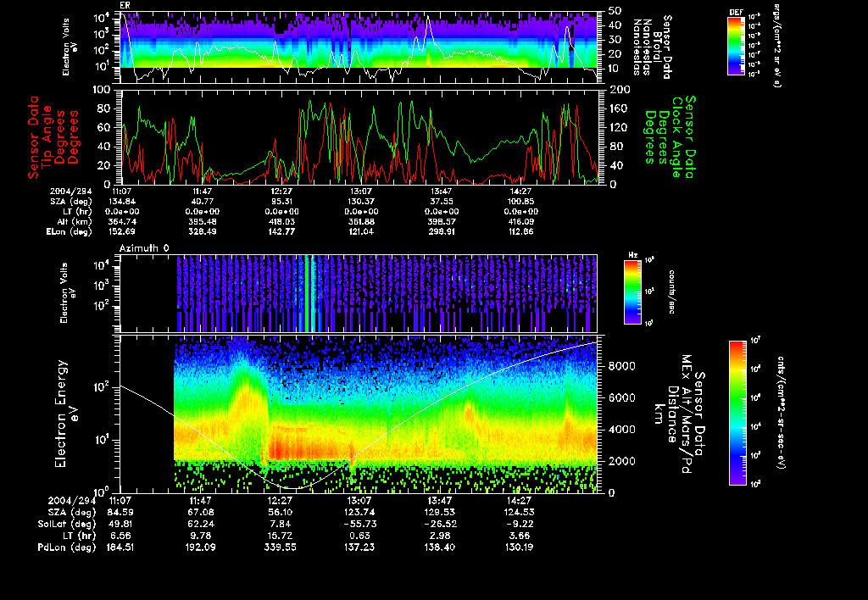
Task: Select local time value 3.66
Action: [520, 536]
